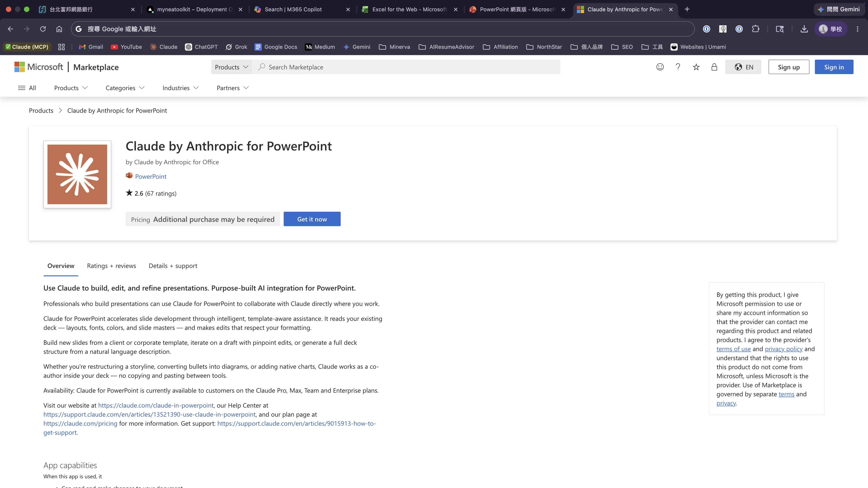
Task: Open the favorites star icon
Action: (x=696, y=67)
